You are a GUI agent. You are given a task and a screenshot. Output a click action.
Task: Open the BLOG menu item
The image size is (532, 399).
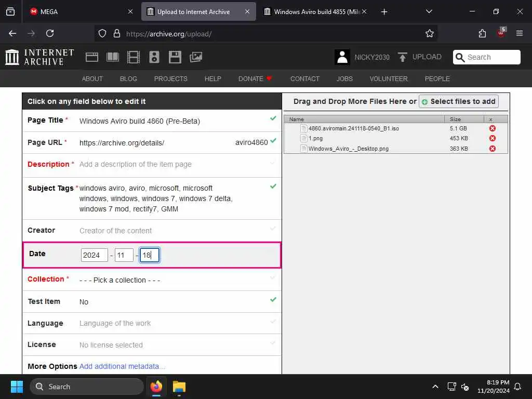click(128, 79)
